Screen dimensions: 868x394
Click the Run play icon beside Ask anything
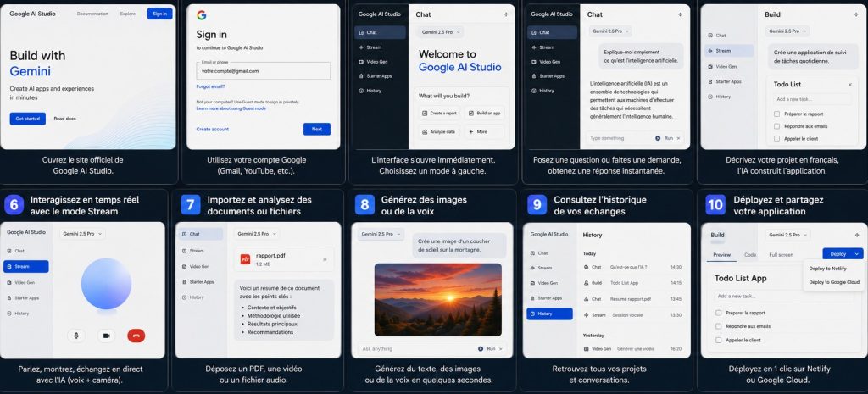[x=481, y=348]
